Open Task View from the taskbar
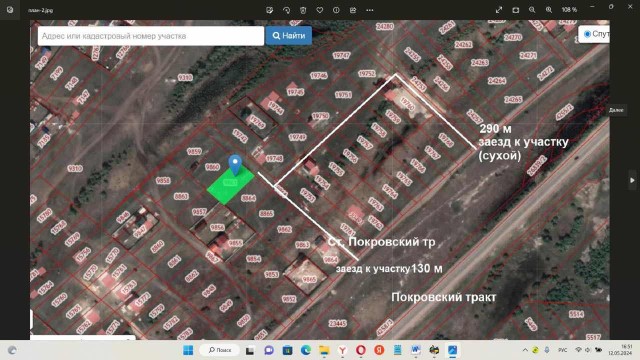This screenshot has height=360, width=640. pyautogui.click(x=250, y=350)
